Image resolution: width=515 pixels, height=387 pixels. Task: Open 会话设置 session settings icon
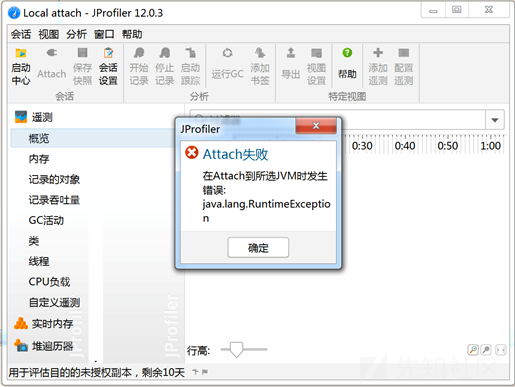(108, 53)
